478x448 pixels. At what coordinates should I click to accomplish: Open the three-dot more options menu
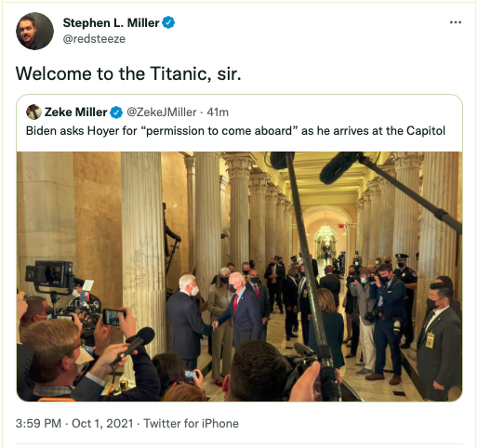click(456, 22)
